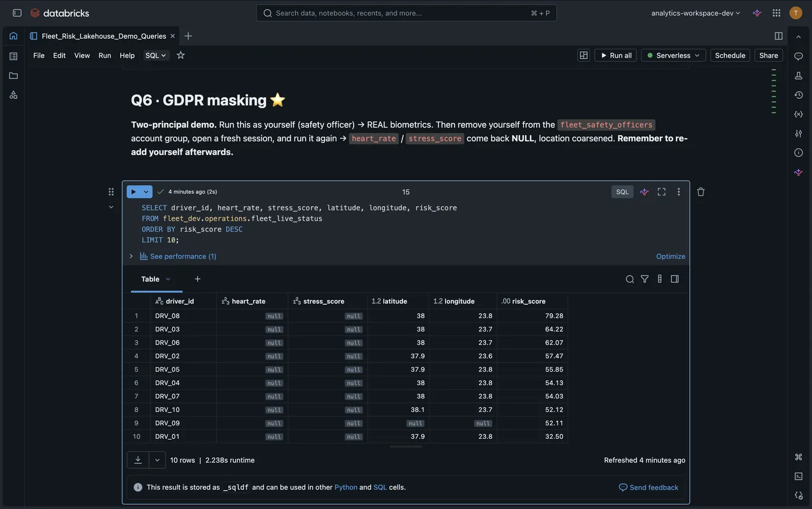Open the Assistant icon in top bar
Viewport: 812px width, 509px height.
tap(757, 13)
